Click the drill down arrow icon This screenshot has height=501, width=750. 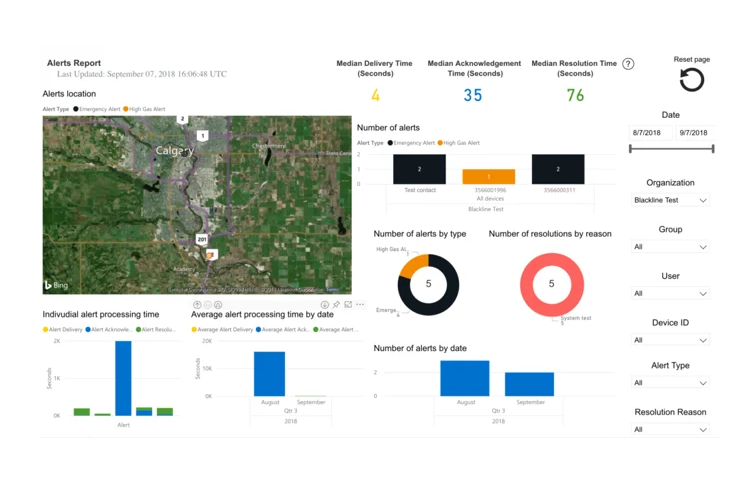325,305
